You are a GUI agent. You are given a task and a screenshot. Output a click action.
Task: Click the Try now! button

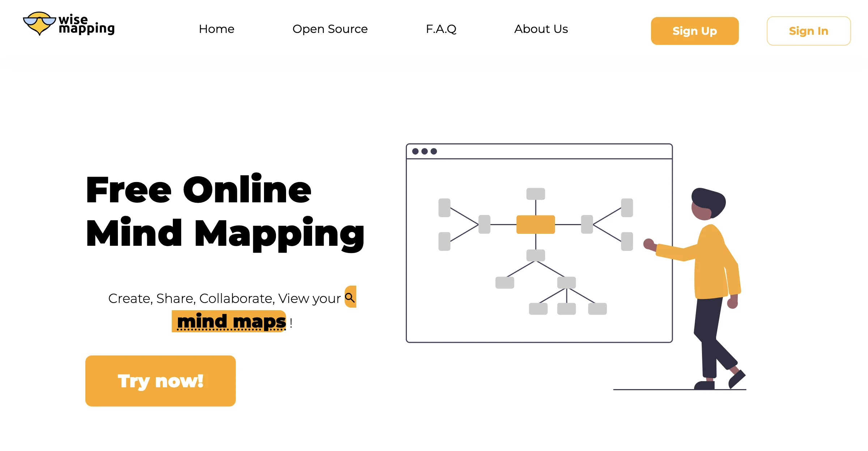click(161, 380)
